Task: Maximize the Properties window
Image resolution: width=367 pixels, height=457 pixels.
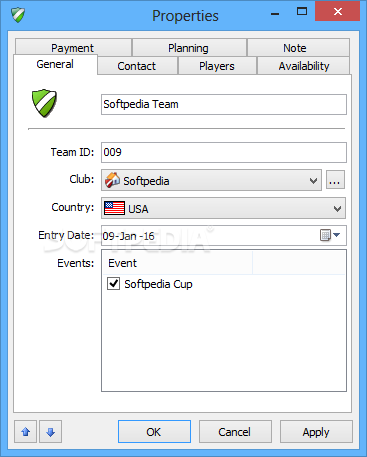Action: (x=302, y=12)
